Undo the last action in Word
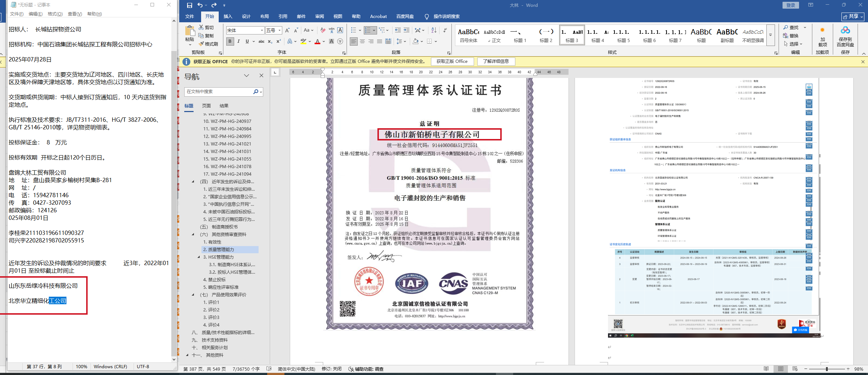868x375 pixels. 200,5
